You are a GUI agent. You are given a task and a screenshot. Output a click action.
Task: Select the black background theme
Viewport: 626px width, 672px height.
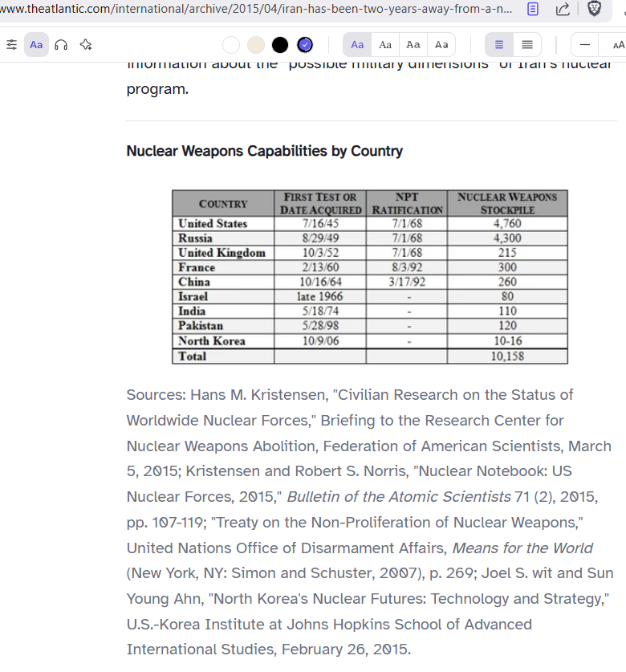(x=280, y=45)
